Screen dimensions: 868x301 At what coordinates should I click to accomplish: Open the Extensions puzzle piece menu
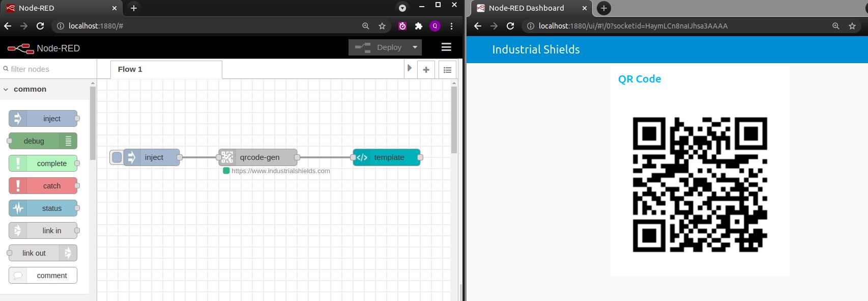coord(419,26)
